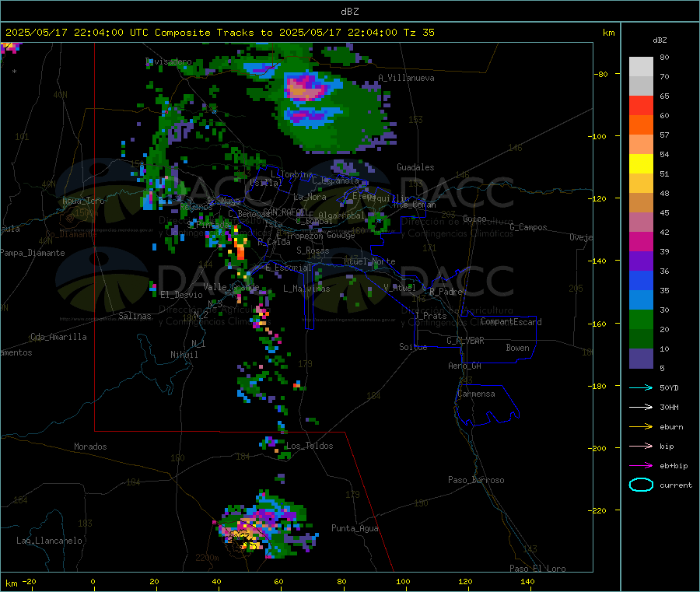Click the '-220' tick on the right axis
The width and height of the screenshot is (700, 592).
[x=599, y=511]
